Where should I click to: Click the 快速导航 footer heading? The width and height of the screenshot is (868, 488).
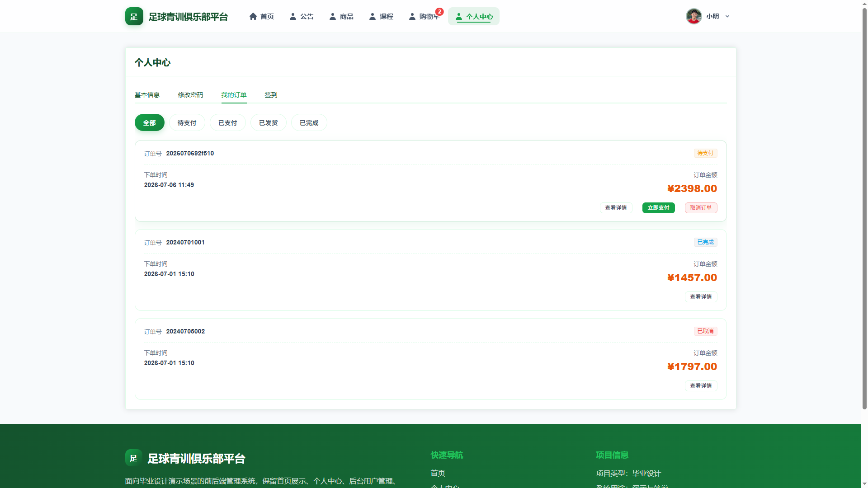click(447, 455)
